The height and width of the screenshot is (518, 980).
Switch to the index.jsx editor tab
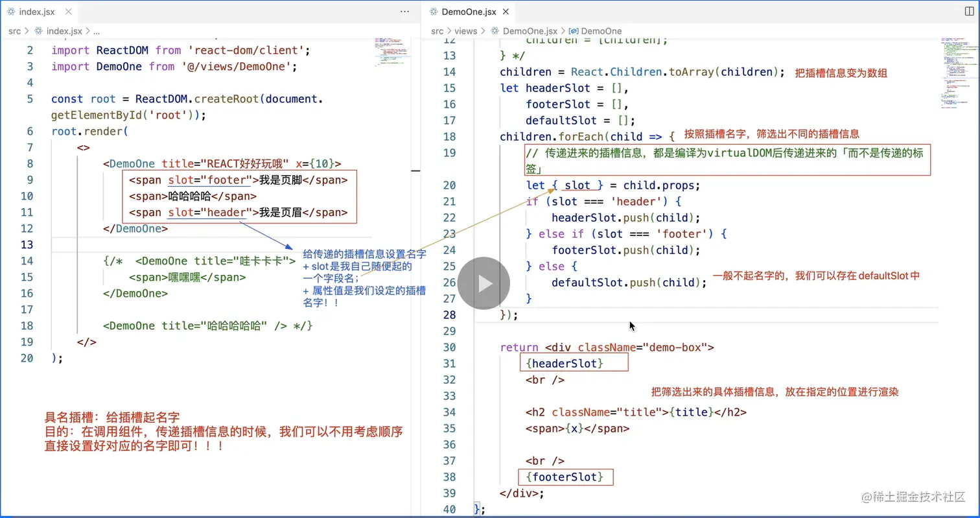(38, 12)
